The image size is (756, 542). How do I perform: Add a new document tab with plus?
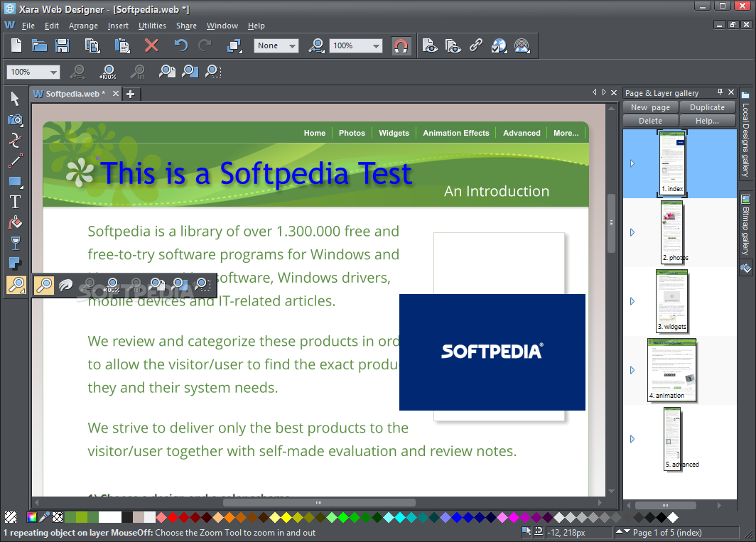tap(131, 94)
